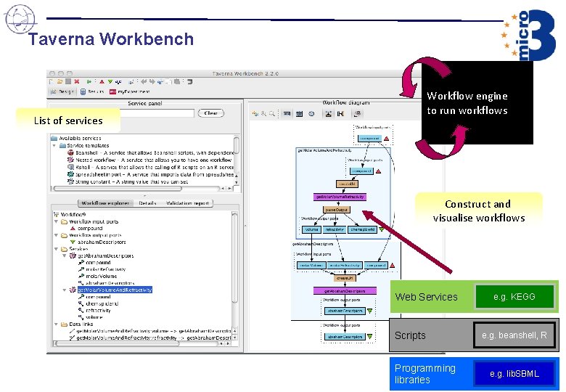Click the Reset diagram icon in Workflow diagram toolbar

click(255, 114)
